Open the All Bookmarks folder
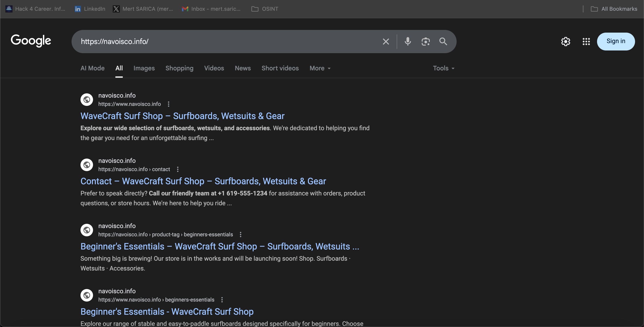 pyautogui.click(x=614, y=9)
